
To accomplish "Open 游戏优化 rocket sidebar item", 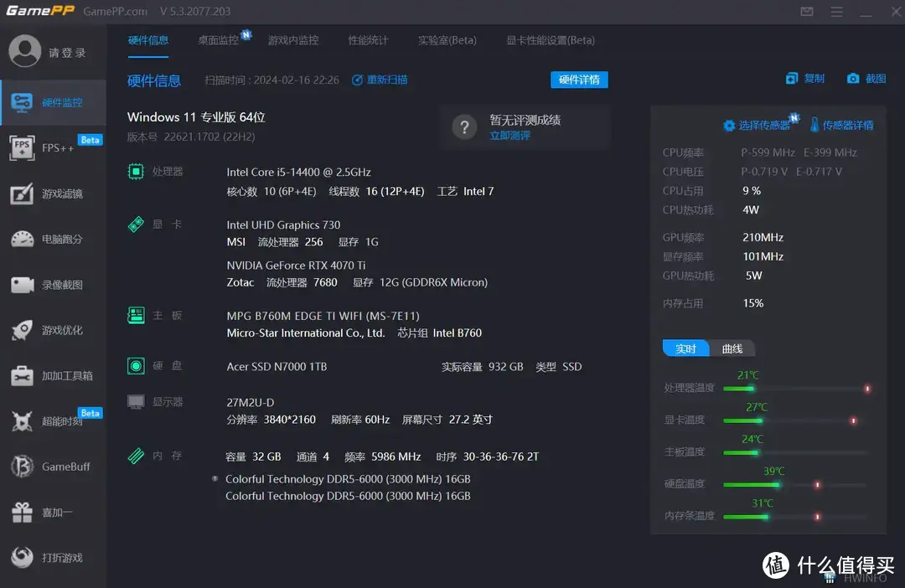I will tap(53, 330).
